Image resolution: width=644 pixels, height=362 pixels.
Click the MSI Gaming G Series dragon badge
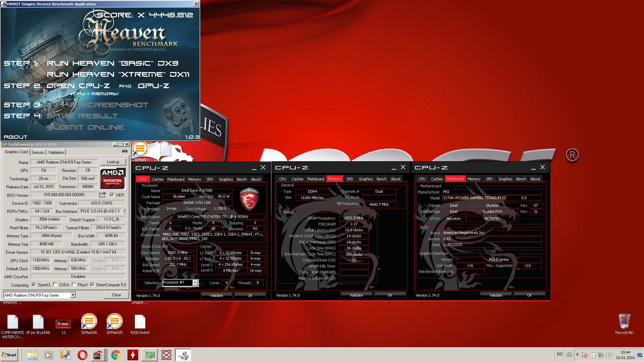[249, 199]
